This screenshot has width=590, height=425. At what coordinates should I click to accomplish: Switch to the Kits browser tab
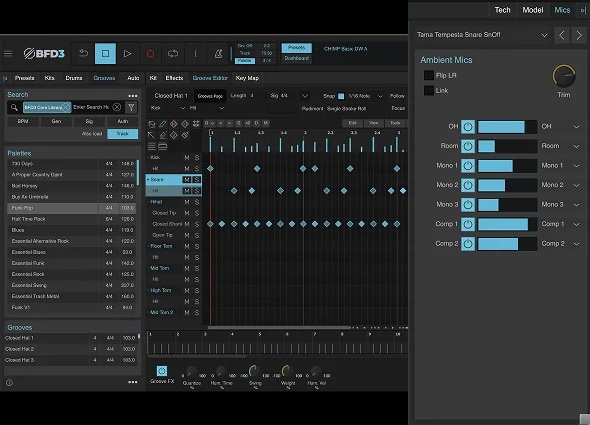tap(49, 78)
